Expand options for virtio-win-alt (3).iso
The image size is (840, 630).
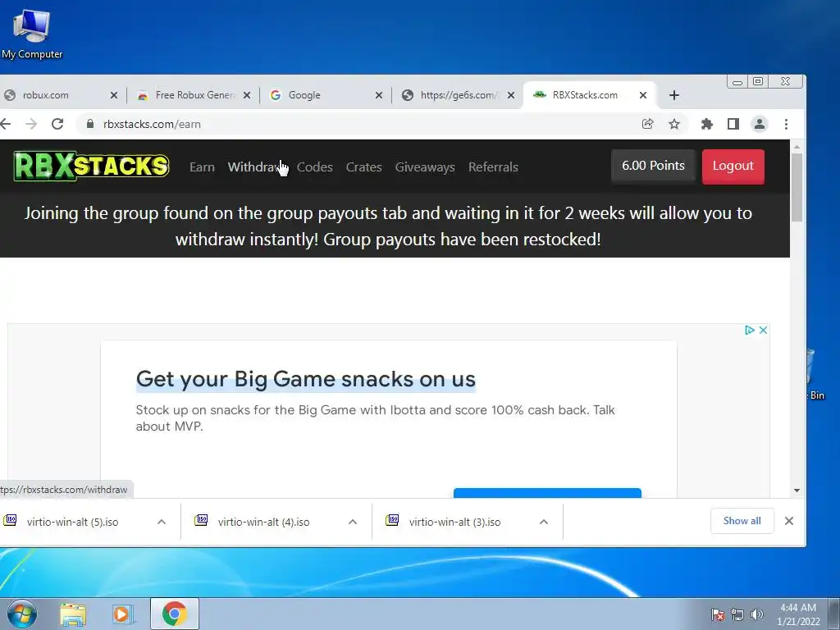coord(543,522)
